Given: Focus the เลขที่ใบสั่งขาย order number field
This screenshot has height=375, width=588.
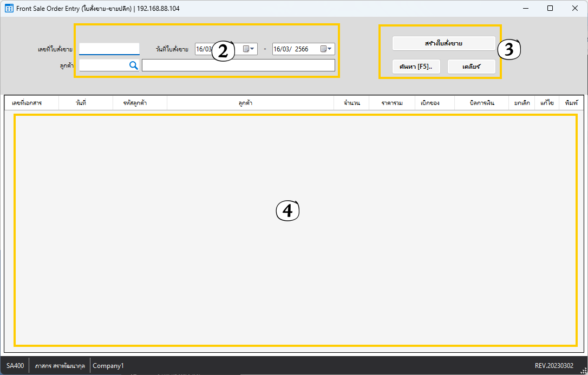Looking at the screenshot, I should tap(109, 49).
